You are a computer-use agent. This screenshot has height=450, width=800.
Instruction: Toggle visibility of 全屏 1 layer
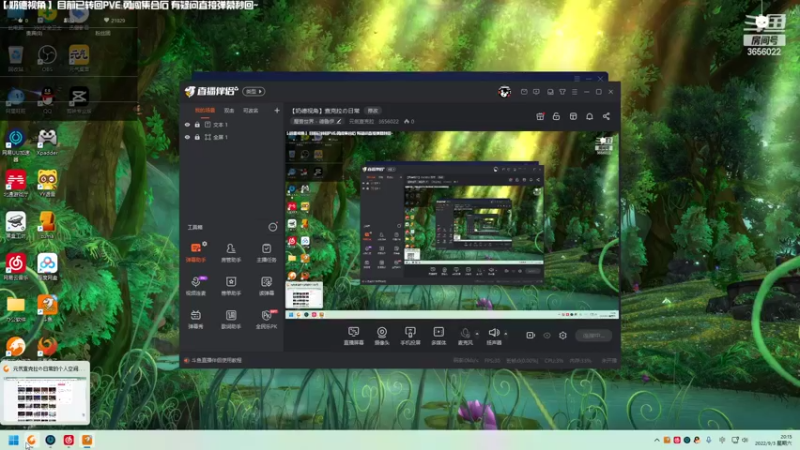click(187, 137)
